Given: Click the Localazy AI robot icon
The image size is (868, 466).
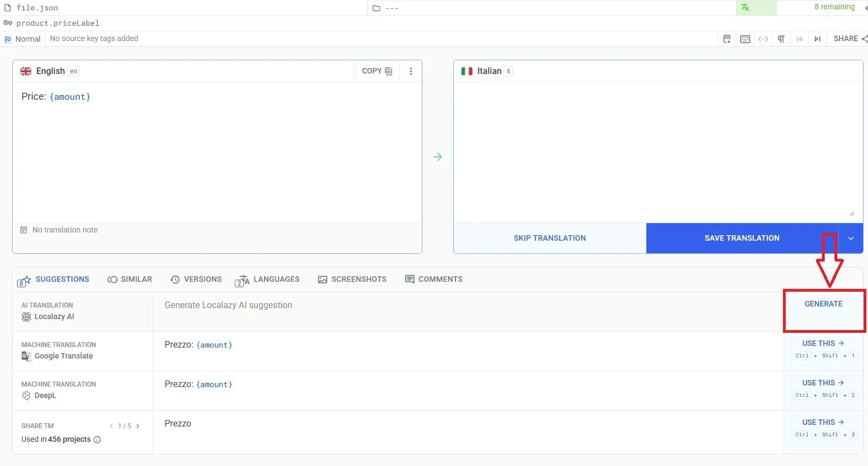Looking at the screenshot, I should (x=26, y=317).
